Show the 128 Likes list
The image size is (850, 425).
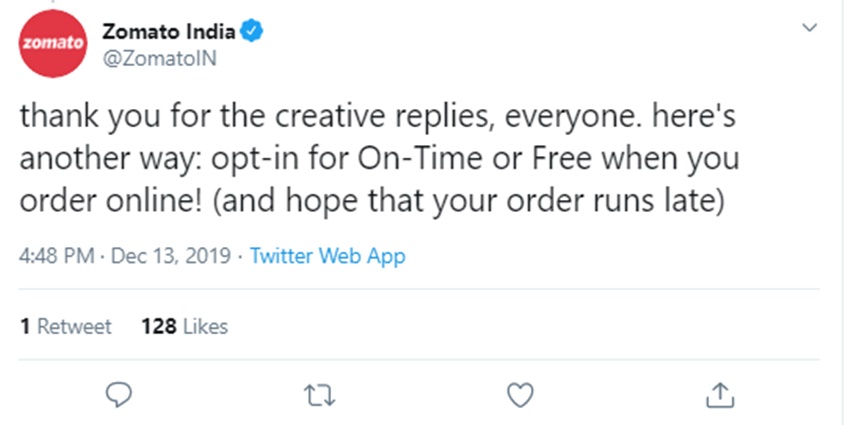click(185, 326)
